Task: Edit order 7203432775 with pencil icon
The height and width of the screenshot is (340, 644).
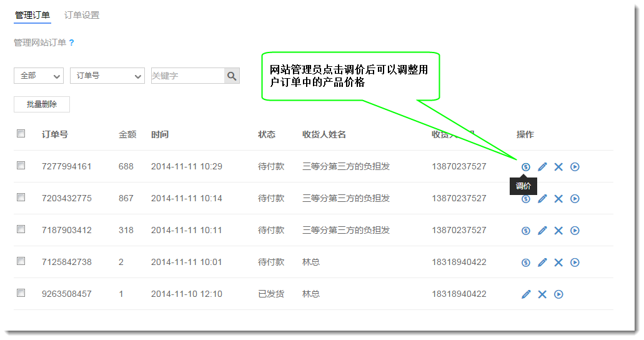Action: [542, 199]
